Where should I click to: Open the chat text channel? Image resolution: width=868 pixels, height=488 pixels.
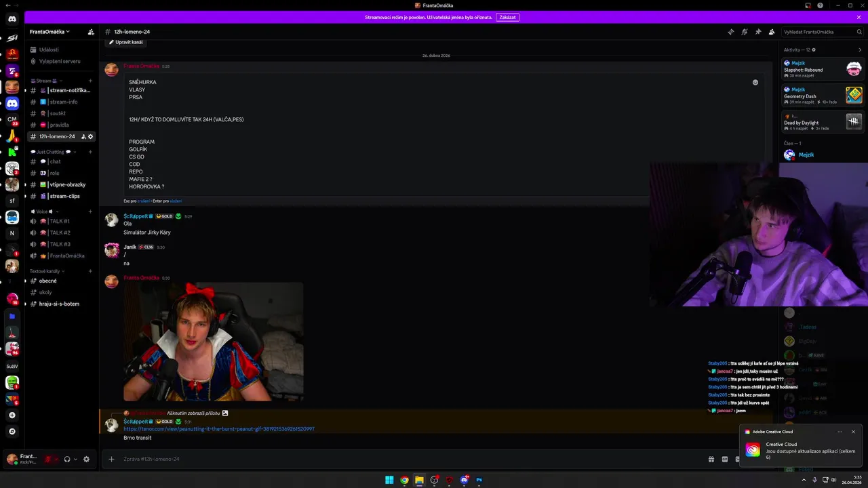tap(62, 161)
